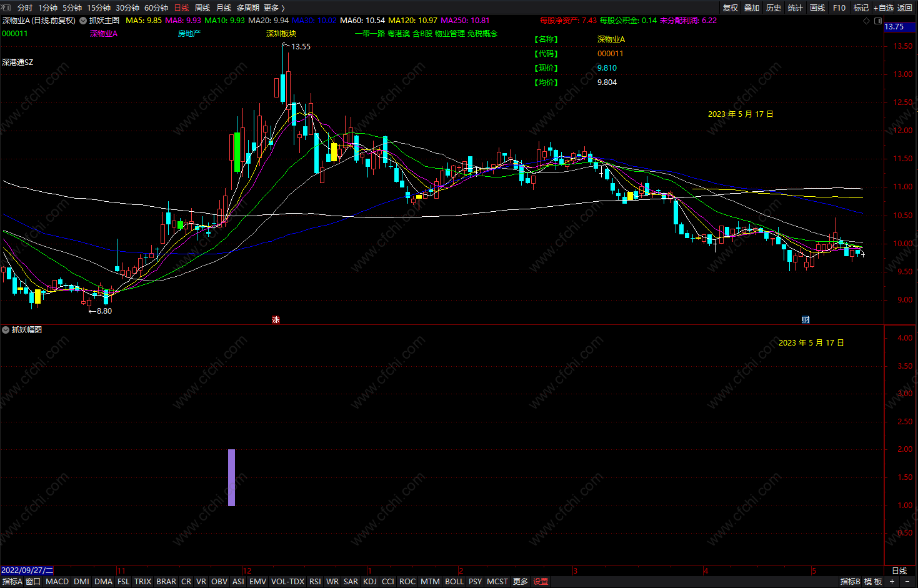Select the 60分钟 timeframe tab
Image resolution: width=918 pixels, height=588 pixels.
pos(156,7)
